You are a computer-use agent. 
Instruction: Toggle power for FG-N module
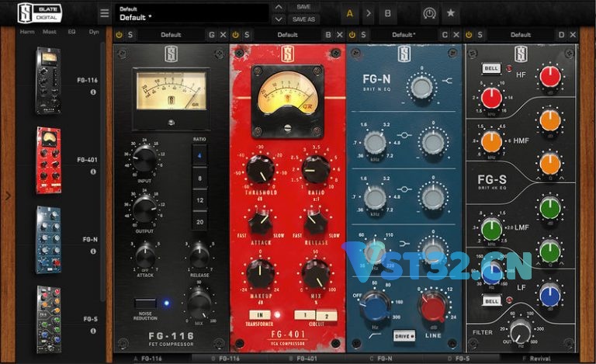(x=352, y=35)
